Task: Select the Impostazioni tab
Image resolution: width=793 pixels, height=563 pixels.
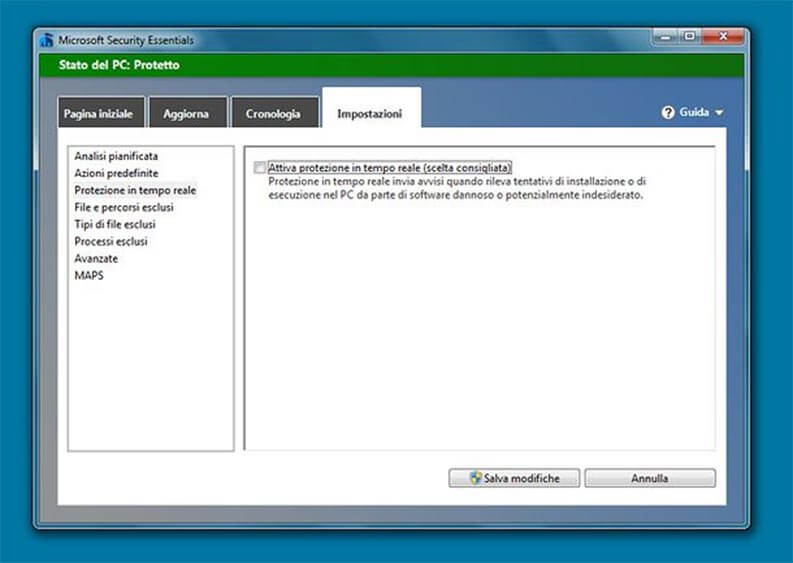Action: click(371, 108)
